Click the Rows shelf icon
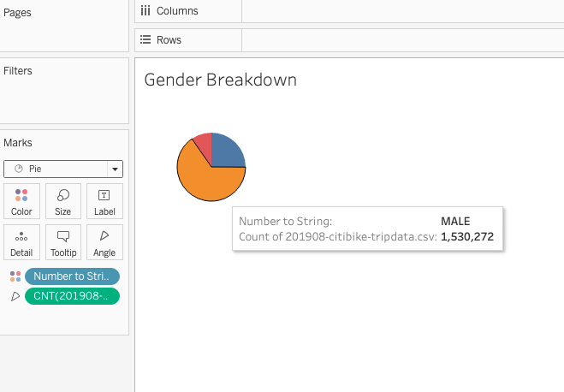Viewport: 564px width, 392px height. point(145,39)
